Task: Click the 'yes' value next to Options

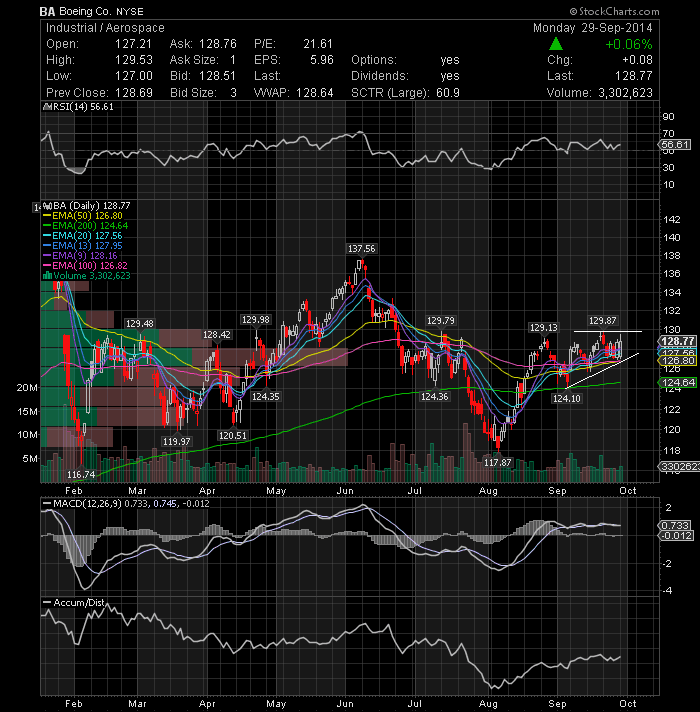Action: click(x=450, y=60)
